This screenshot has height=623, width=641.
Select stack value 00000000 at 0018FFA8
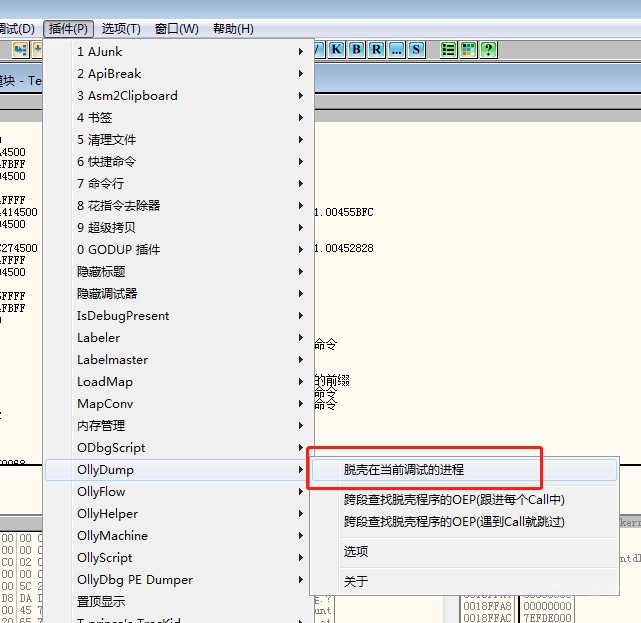pos(547,606)
